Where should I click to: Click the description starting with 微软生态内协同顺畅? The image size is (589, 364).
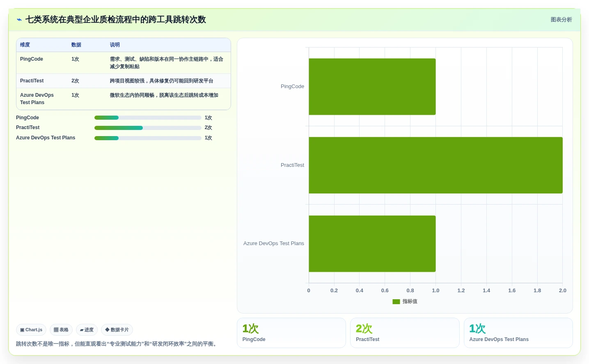coord(164,95)
